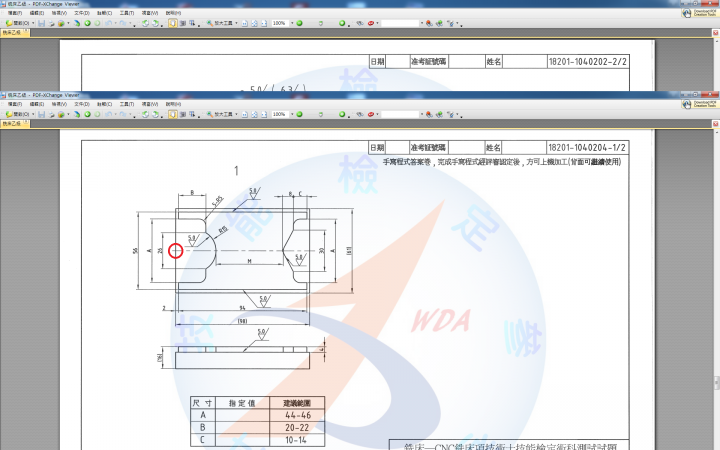Viewport: 720px width, 450px height.
Task: Rotate clockwise icon in lower window
Action: click(155, 114)
